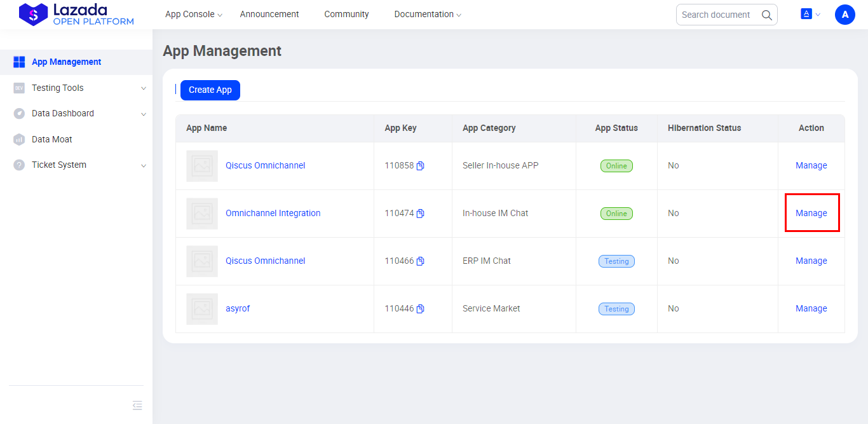Click the App Management page heading
Image resolution: width=868 pixels, height=424 pixels.
[222, 51]
